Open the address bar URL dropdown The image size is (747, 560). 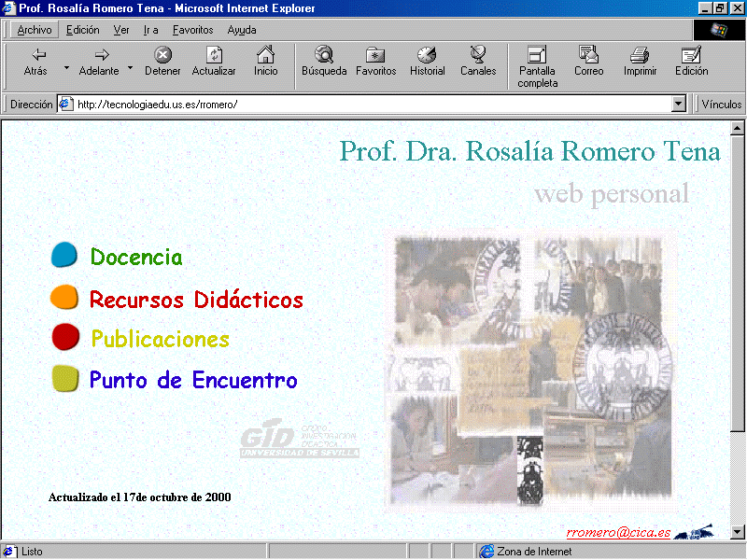coord(679,105)
